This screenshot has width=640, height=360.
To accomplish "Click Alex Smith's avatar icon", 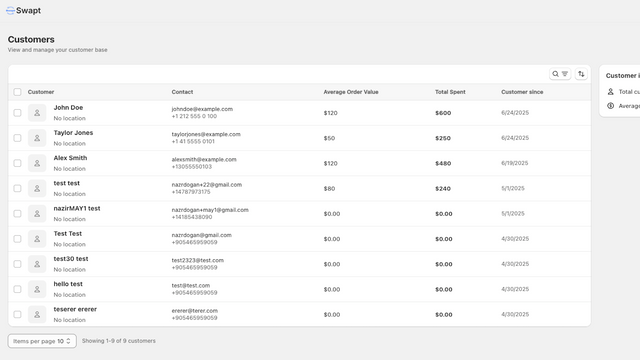I will click(37, 163).
